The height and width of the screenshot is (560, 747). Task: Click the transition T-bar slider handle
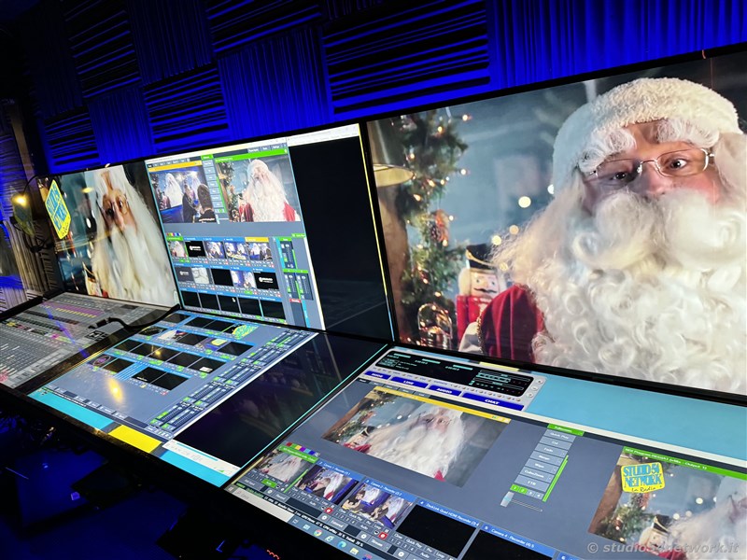507,499
